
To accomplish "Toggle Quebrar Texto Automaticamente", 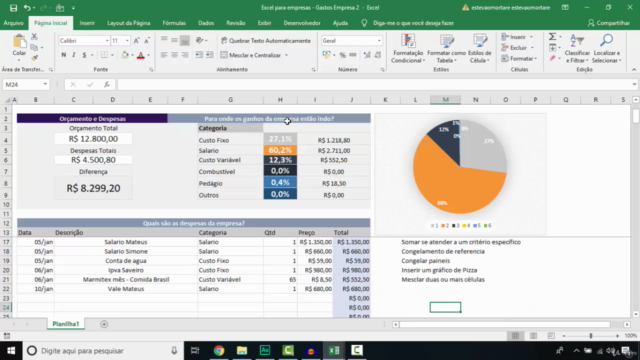I will coord(266,40).
